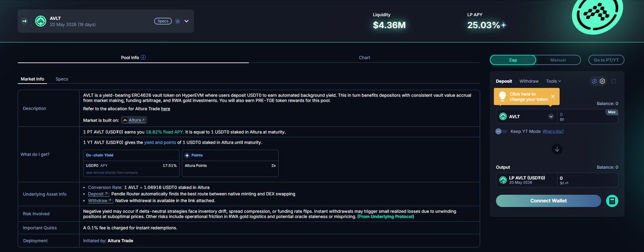644x252 pixels.
Task: Click the Max amount button
Action: 611,112
